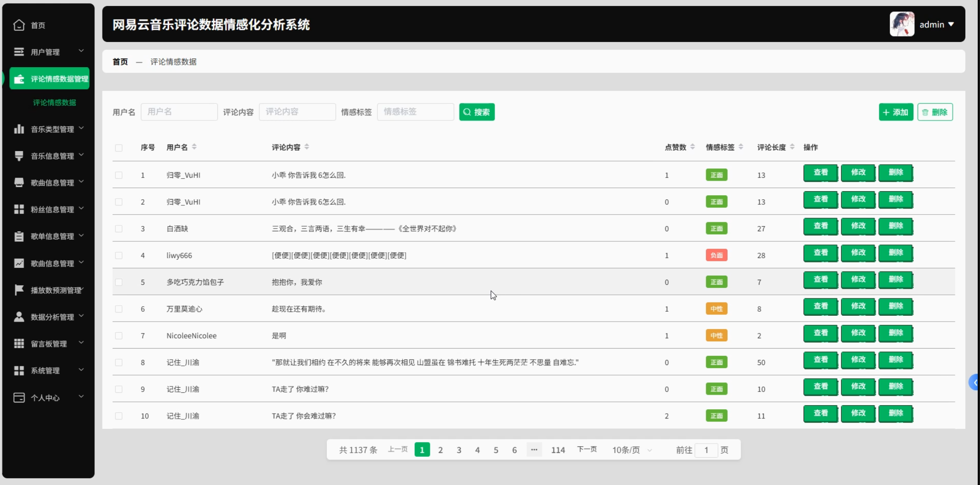Viewport: 980px width, 485px height.
Task: Sort table by 用户名 column arrows
Action: click(194, 147)
